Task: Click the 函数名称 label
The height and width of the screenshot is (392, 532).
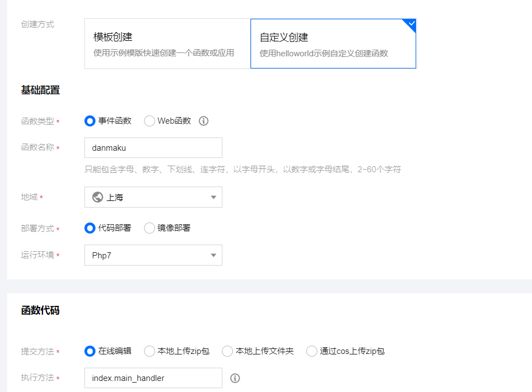Action: point(38,147)
